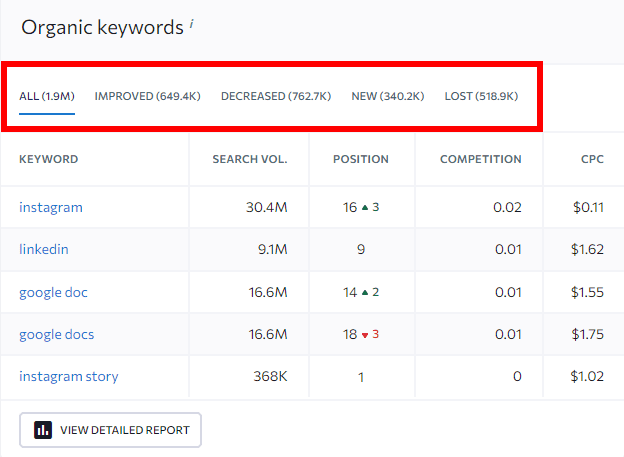Click the $1.02 CPC value
The image size is (624, 457).
[x=587, y=377]
